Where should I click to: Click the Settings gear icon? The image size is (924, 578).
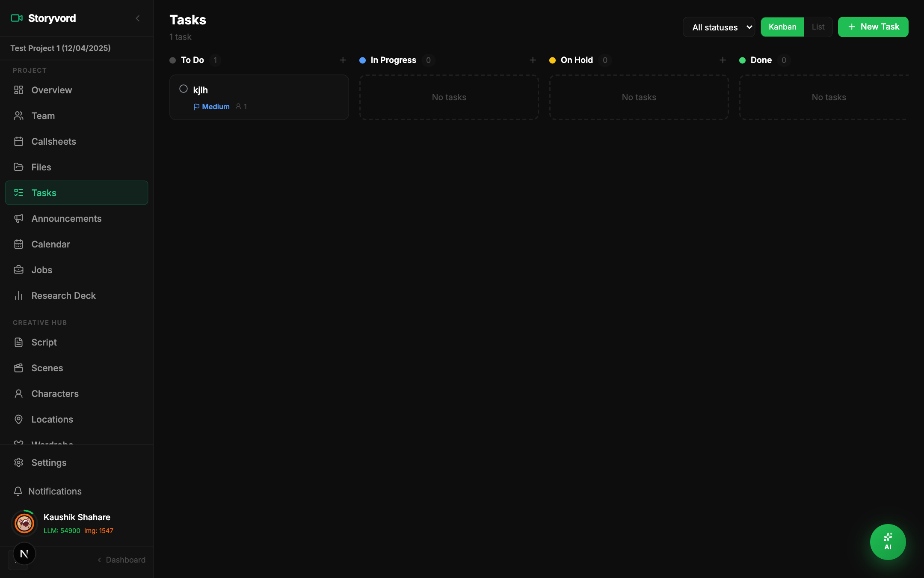(18, 462)
